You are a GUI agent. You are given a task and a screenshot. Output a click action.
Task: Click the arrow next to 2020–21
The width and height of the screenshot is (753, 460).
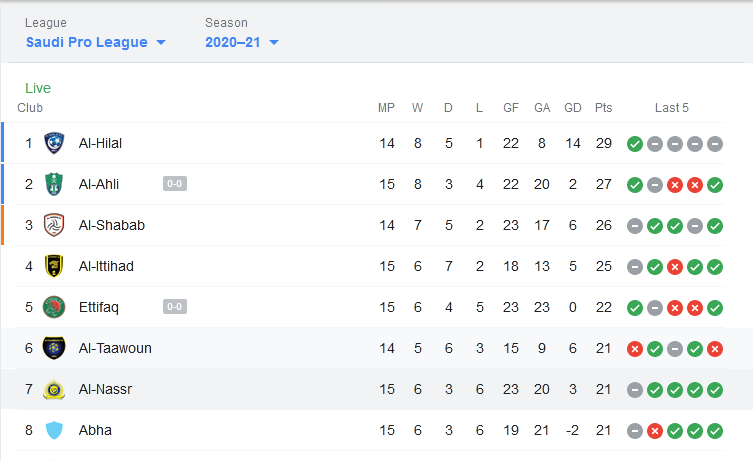click(x=274, y=42)
